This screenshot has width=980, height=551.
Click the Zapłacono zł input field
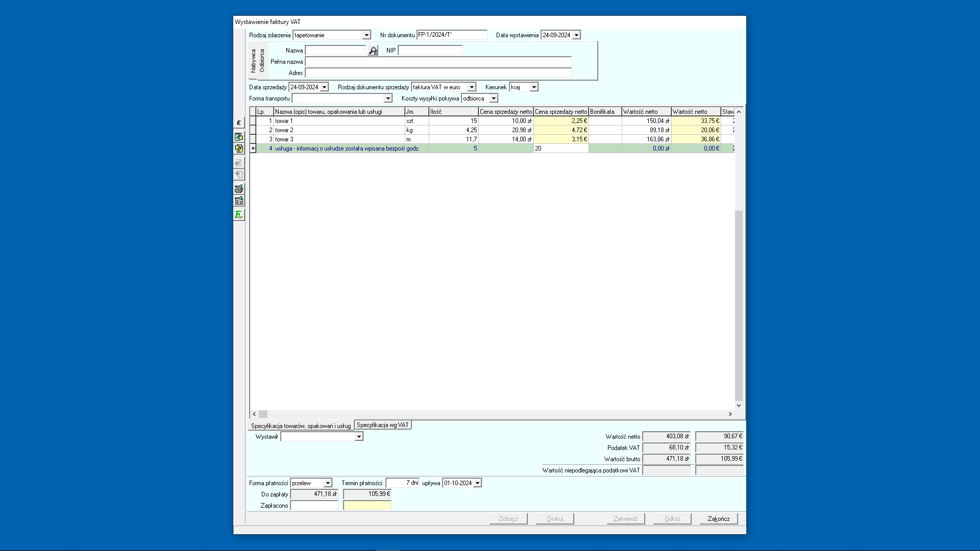tap(314, 505)
